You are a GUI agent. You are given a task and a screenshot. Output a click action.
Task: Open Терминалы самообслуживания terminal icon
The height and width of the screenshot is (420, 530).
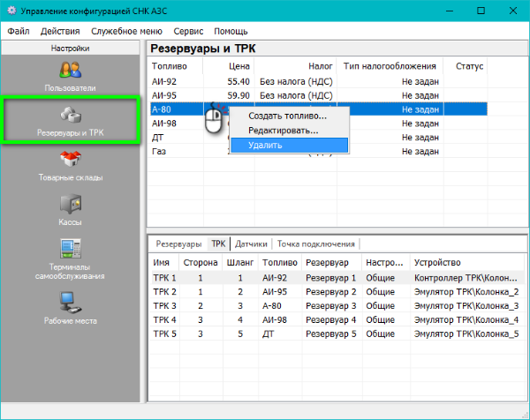click(x=70, y=250)
